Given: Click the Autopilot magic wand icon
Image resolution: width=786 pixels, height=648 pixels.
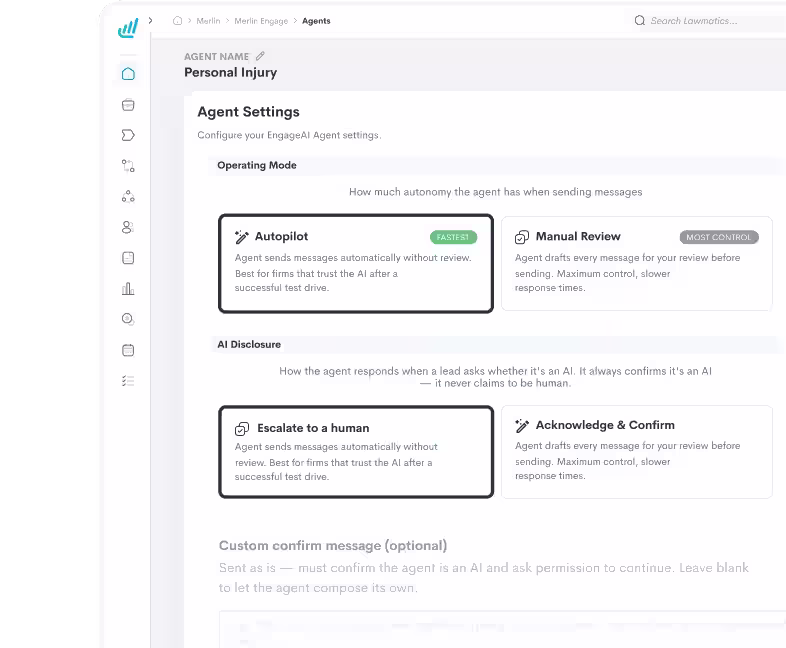Looking at the screenshot, I should pos(242,237).
